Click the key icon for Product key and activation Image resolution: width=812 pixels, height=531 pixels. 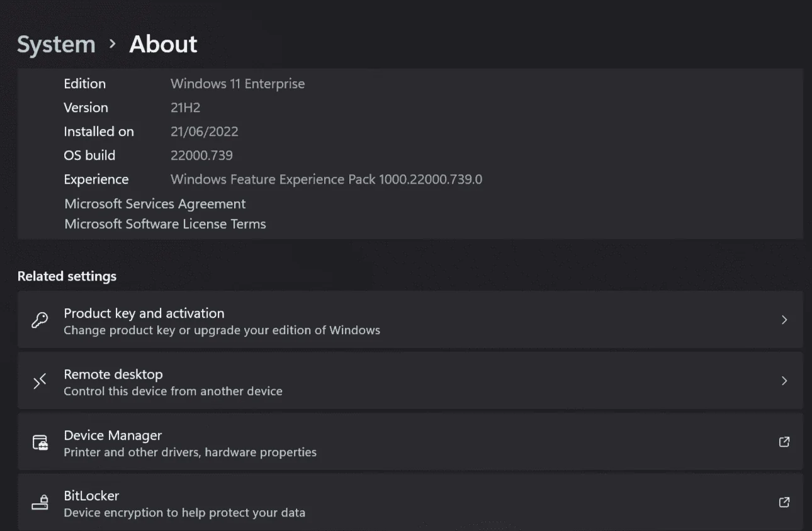[40, 320]
